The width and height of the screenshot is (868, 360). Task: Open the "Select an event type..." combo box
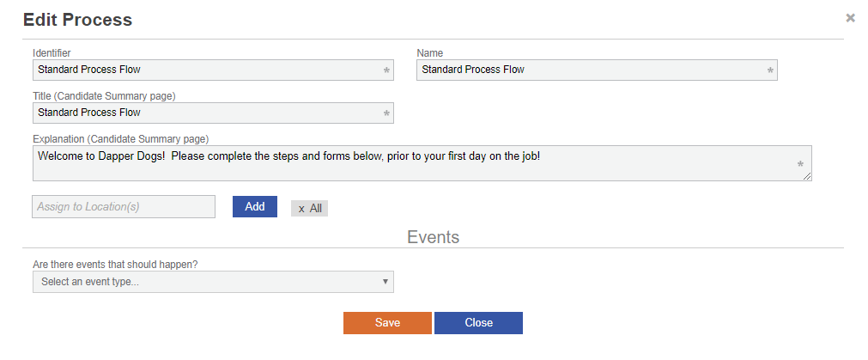[206, 282]
